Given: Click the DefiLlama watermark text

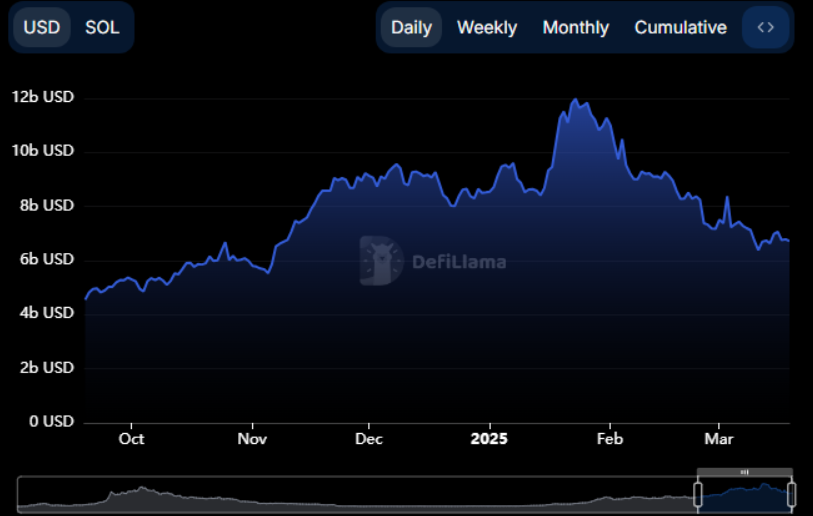Looking at the screenshot, I should tap(459, 262).
